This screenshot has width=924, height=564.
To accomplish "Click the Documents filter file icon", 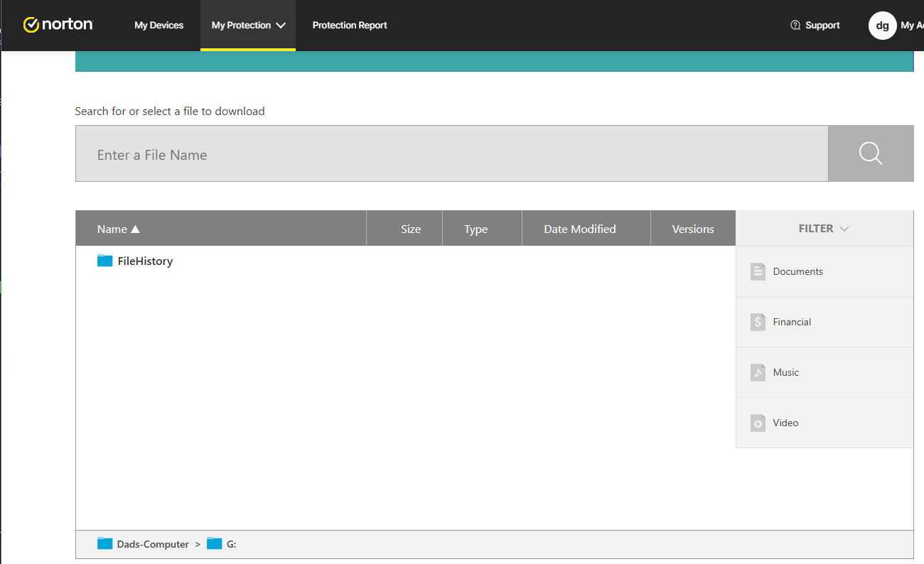I will pyautogui.click(x=758, y=271).
